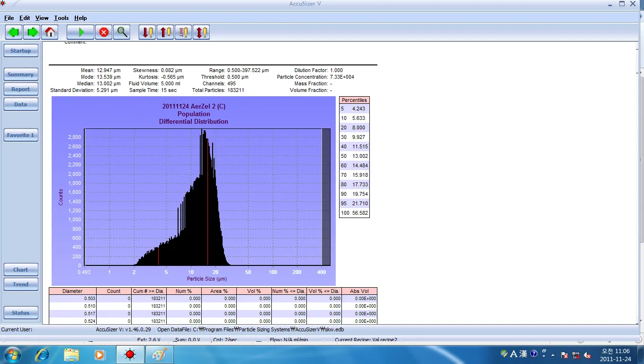
Task: Click the syringe down arrow icon
Action: [x=147, y=32]
